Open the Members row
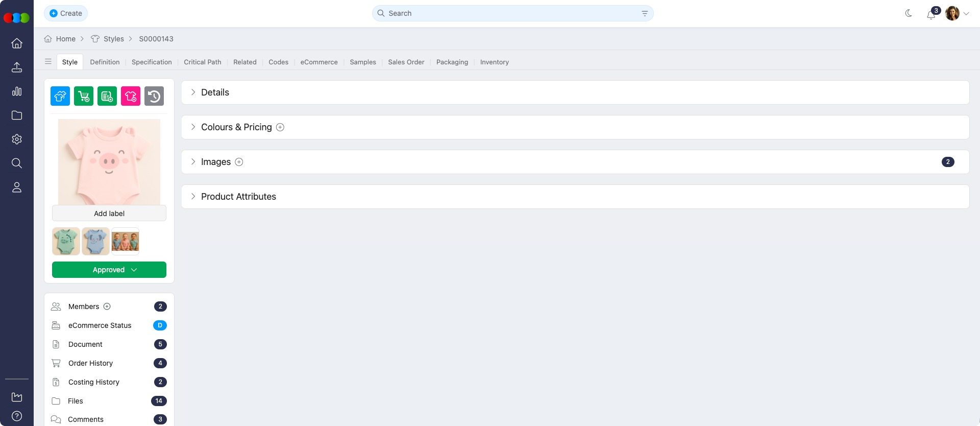The width and height of the screenshot is (980, 426). tap(109, 306)
